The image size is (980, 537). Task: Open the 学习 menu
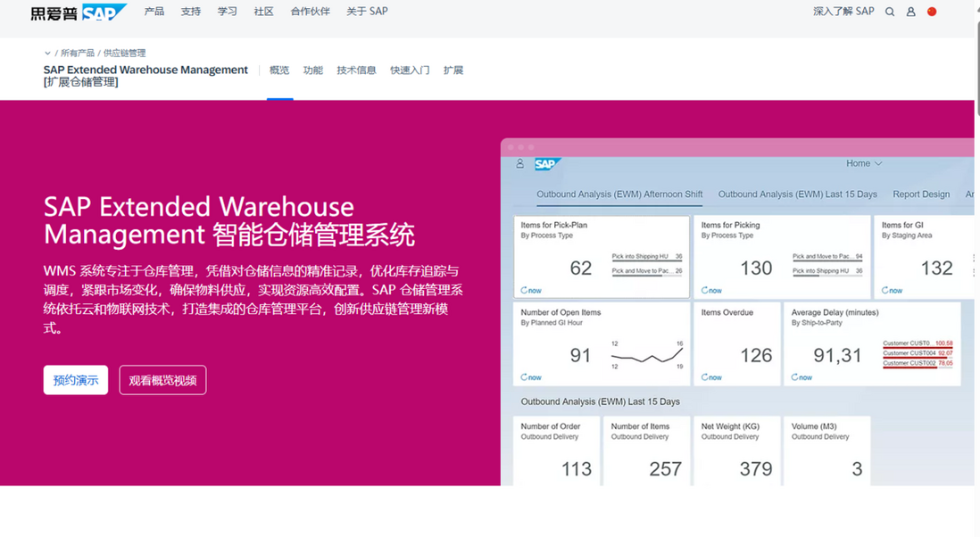pos(227,12)
